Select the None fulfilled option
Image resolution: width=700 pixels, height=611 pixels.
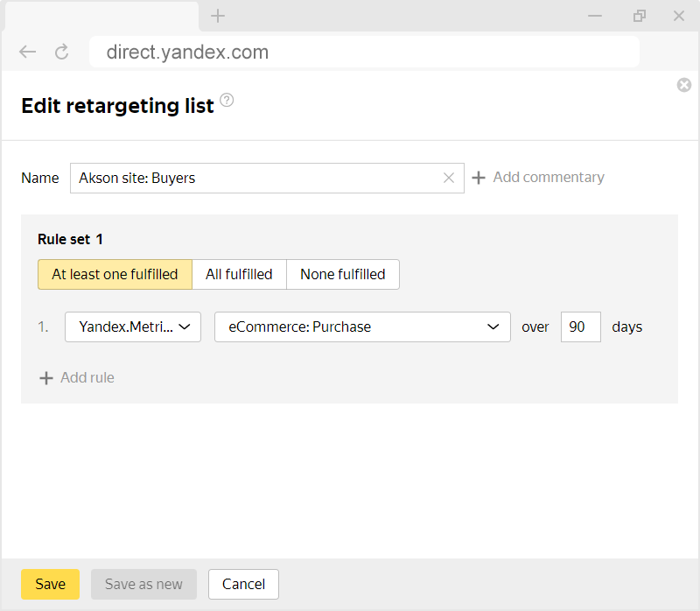[x=342, y=274]
